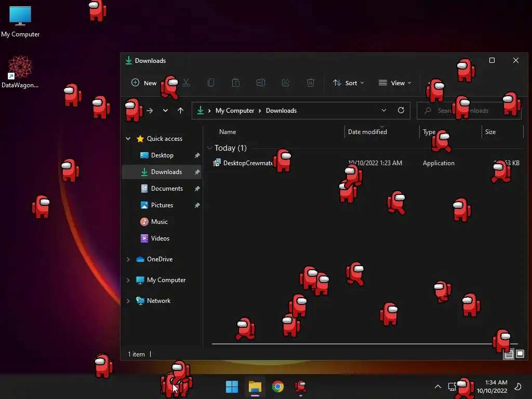Screen dimensions: 532x399
Task: Switch to large thumbnails view
Action: [x=520, y=354]
